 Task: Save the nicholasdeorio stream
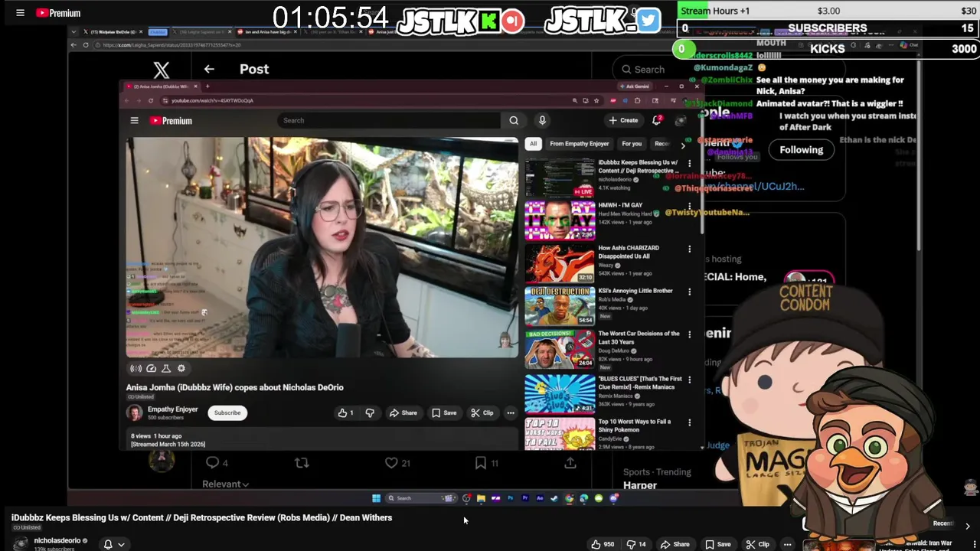(x=717, y=544)
